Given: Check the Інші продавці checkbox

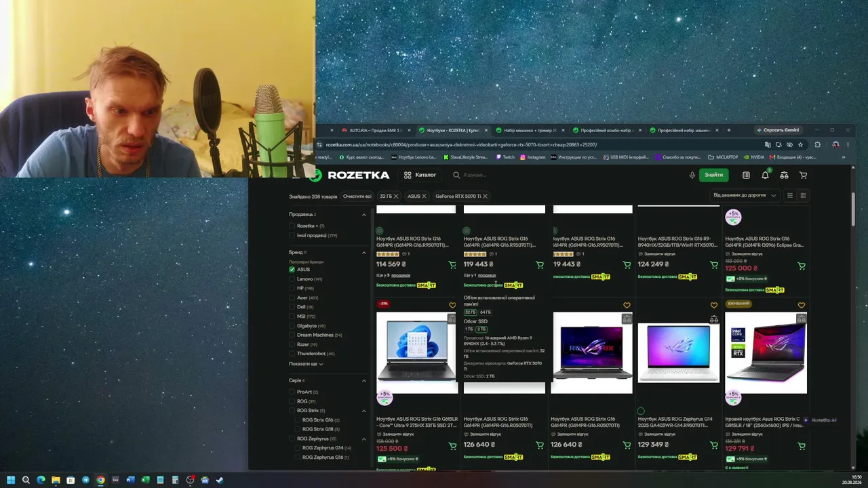Looking at the screenshot, I should tap(292, 235).
